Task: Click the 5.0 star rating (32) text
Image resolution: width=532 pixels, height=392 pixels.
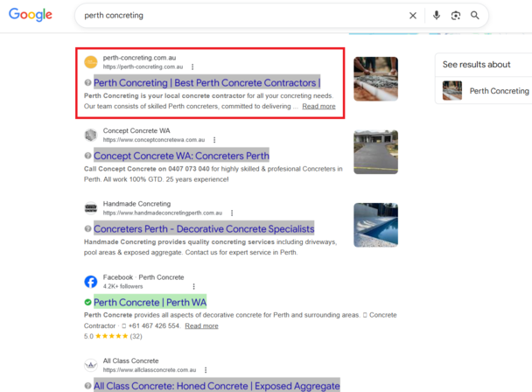Action: pos(113,336)
